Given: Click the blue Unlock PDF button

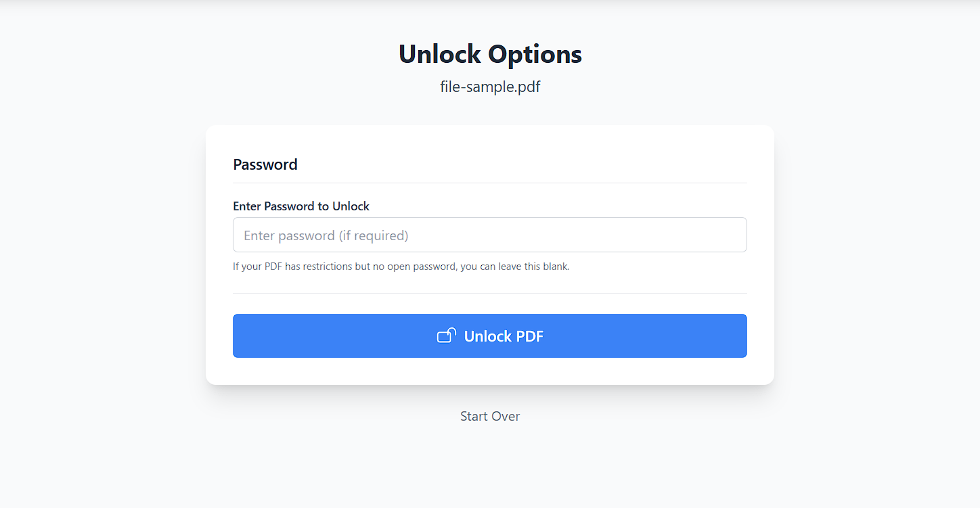Looking at the screenshot, I should coord(490,336).
